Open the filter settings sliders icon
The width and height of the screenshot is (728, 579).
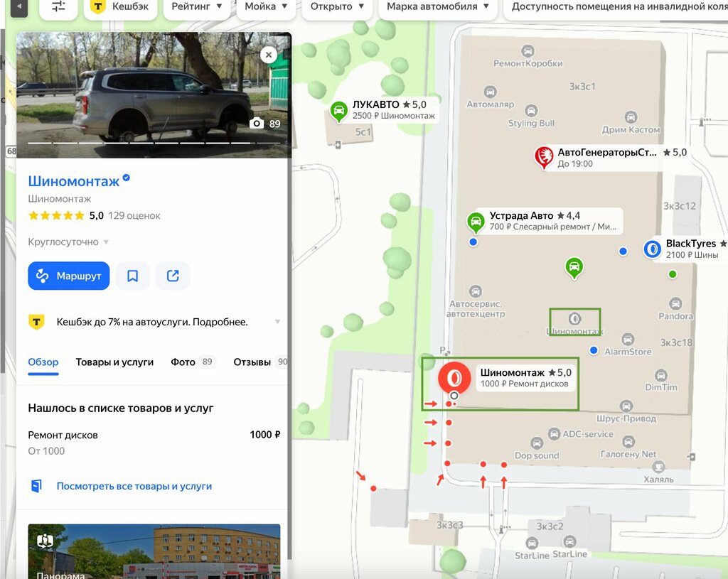[x=58, y=6]
